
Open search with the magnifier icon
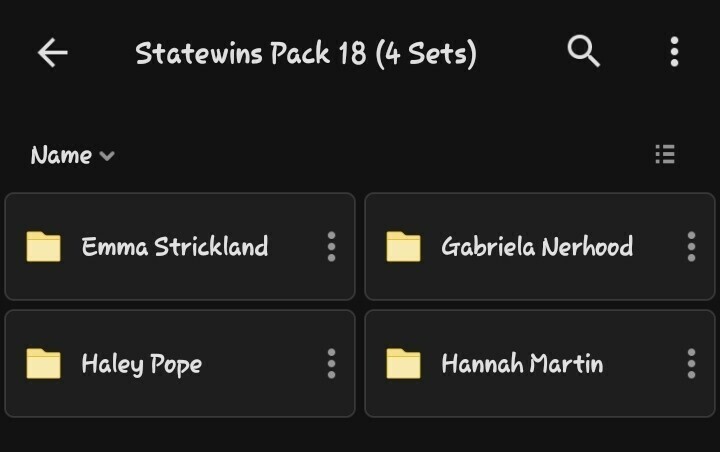tap(583, 51)
